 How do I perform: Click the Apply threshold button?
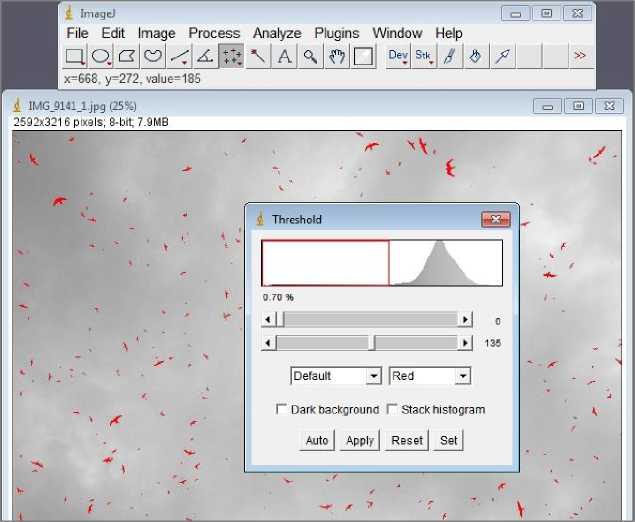(360, 440)
